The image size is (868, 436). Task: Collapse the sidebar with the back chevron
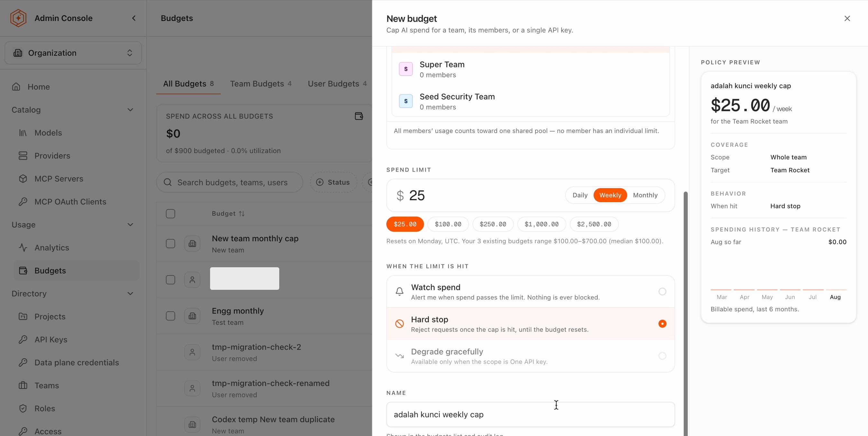[134, 18]
